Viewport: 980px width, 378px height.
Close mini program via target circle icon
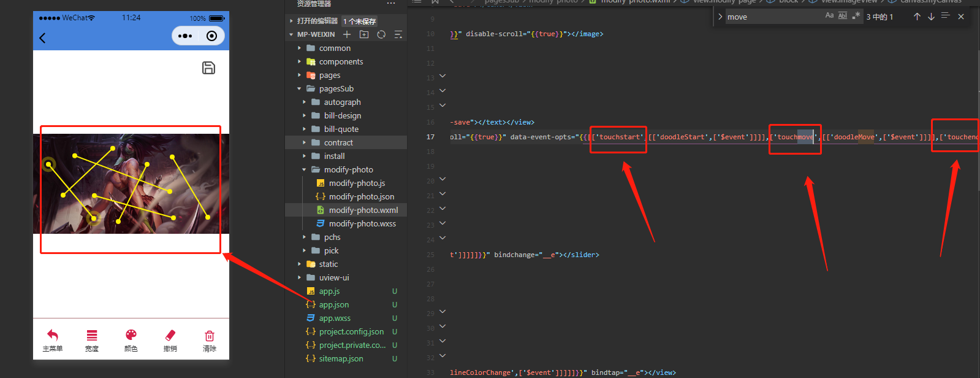click(211, 36)
